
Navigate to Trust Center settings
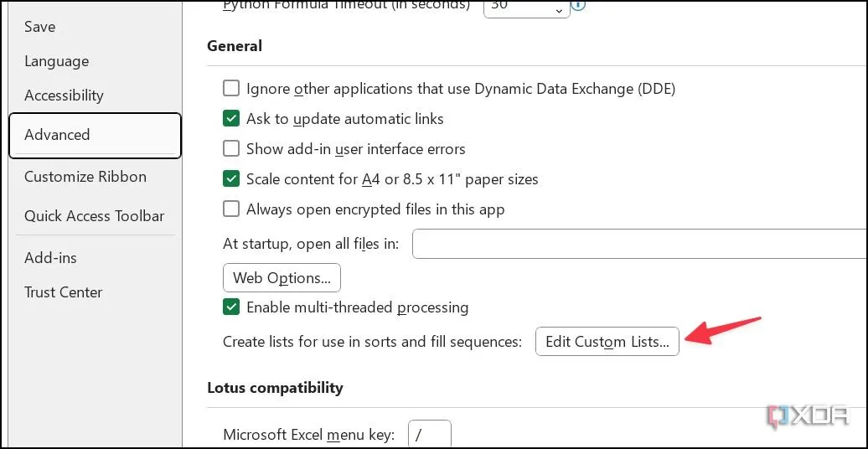point(63,292)
